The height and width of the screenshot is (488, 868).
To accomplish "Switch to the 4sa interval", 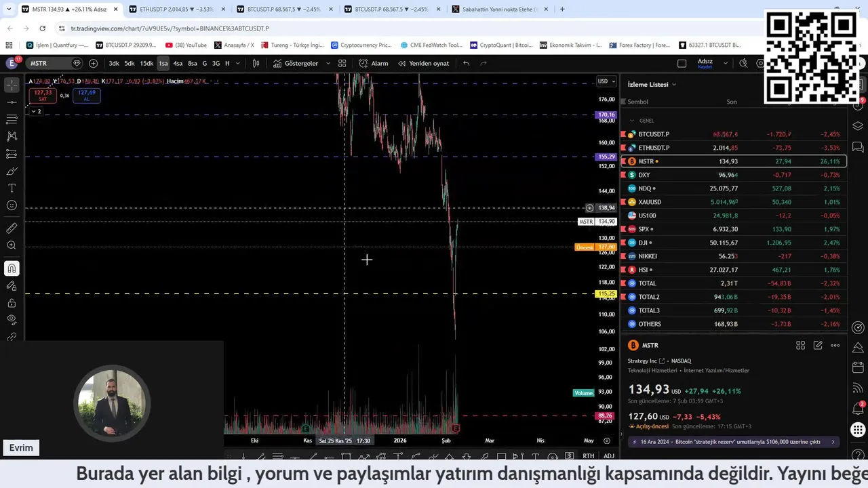I will coord(178,63).
